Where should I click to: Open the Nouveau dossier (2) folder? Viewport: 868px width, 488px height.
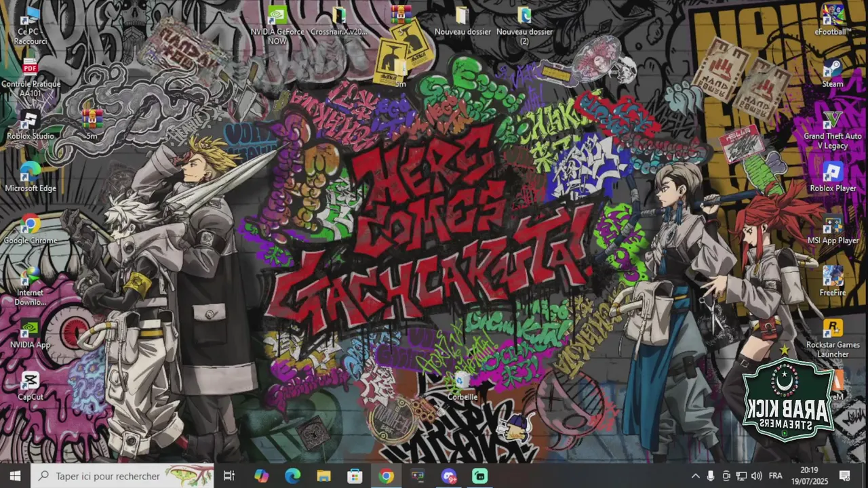(524, 26)
